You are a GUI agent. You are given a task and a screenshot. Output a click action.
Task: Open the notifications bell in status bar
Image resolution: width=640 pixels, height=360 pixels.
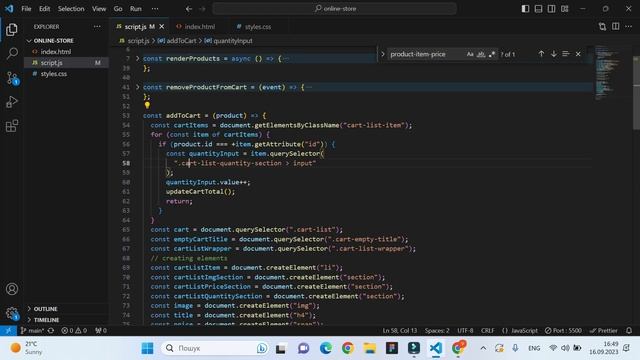click(x=629, y=331)
